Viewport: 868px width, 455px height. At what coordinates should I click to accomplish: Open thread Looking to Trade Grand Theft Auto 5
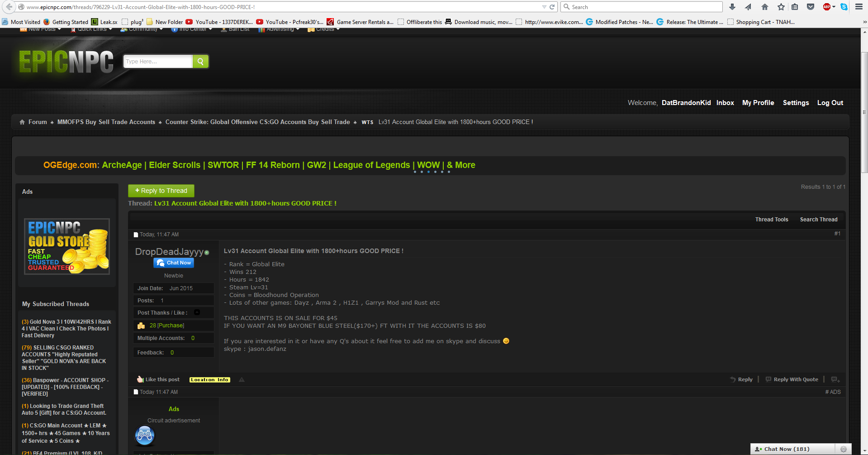[x=64, y=409]
